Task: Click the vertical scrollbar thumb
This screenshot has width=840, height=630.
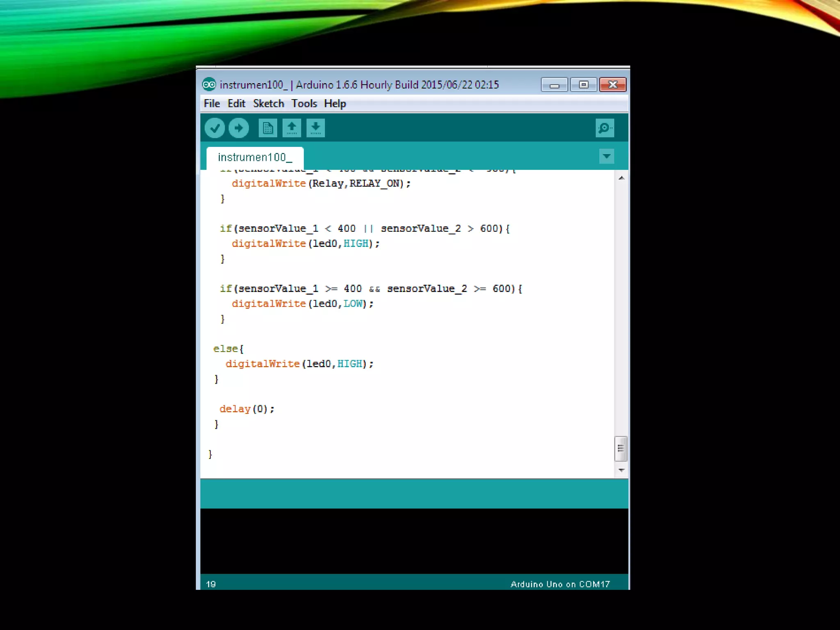Action: click(x=621, y=448)
